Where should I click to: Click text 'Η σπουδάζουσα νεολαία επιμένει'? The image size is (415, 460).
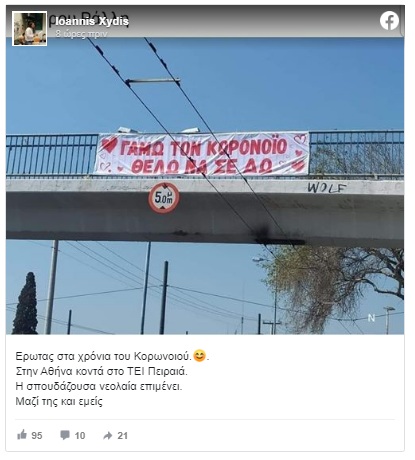coord(99,386)
